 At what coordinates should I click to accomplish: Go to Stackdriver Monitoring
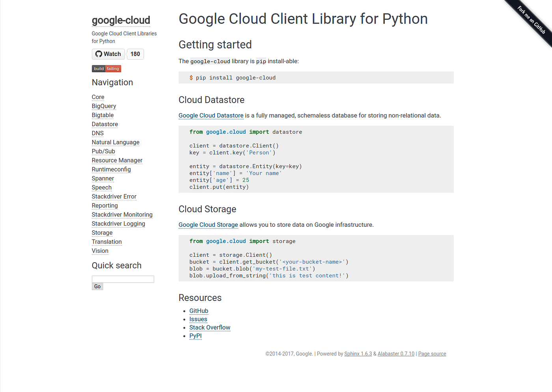click(x=122, y=214)
